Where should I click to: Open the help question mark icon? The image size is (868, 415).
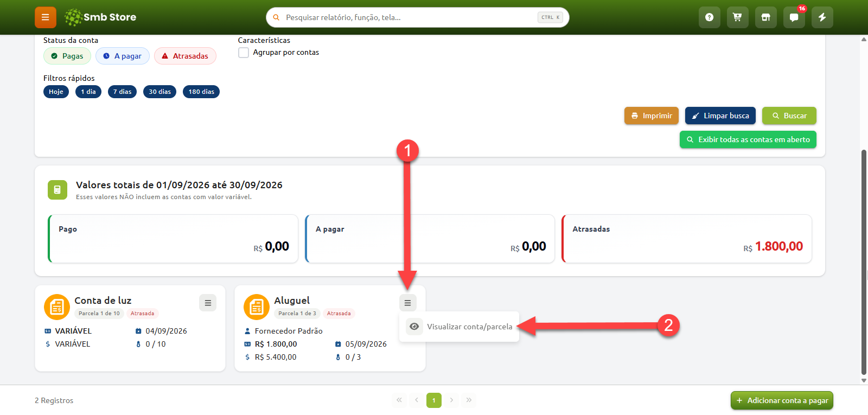click(x=709, y=17)
